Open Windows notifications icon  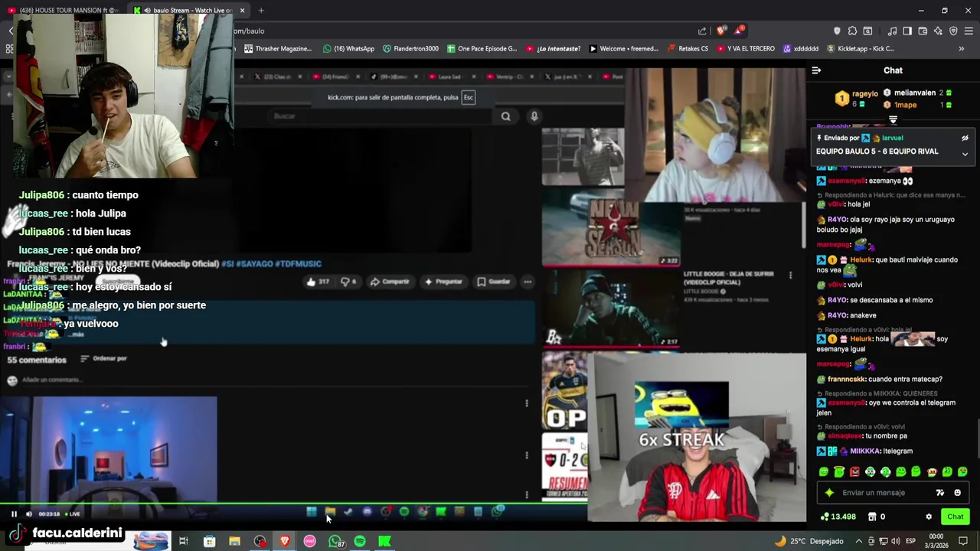pos(963,541)
